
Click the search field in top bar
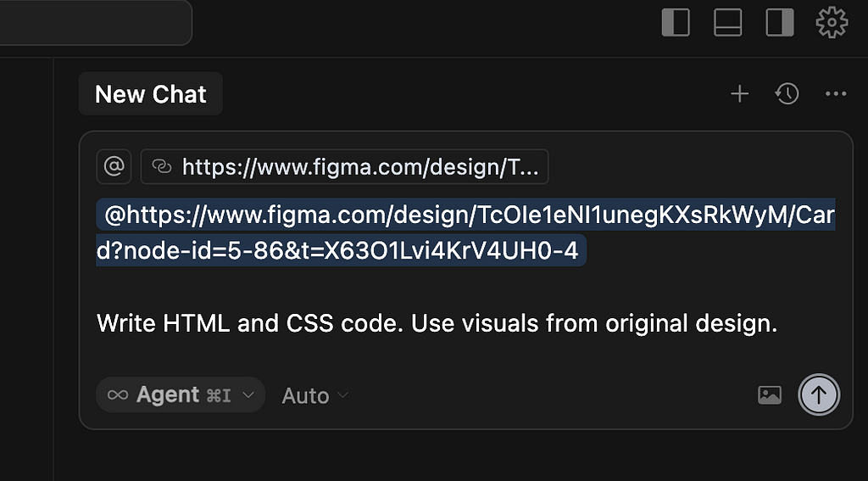point(96,22)
